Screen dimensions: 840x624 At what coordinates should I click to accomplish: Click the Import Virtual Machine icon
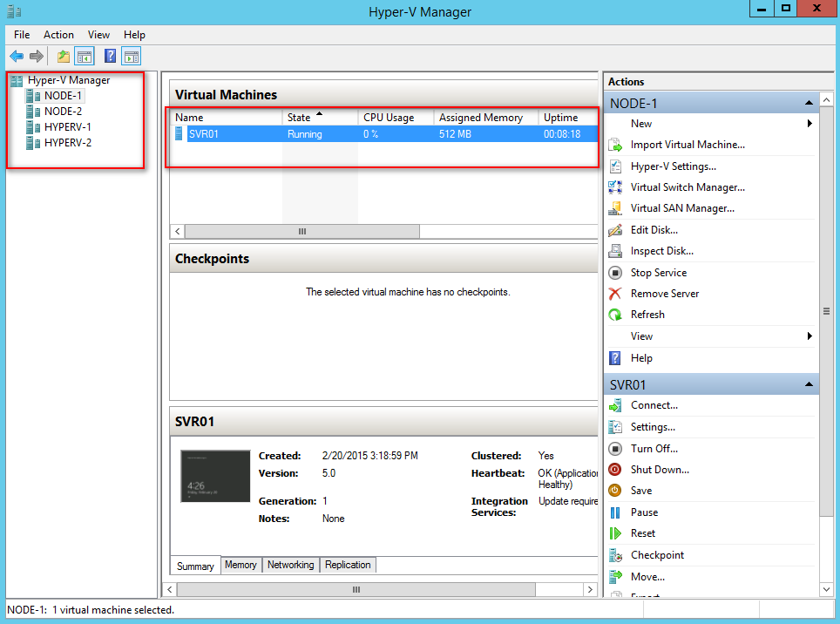(615, 145)
